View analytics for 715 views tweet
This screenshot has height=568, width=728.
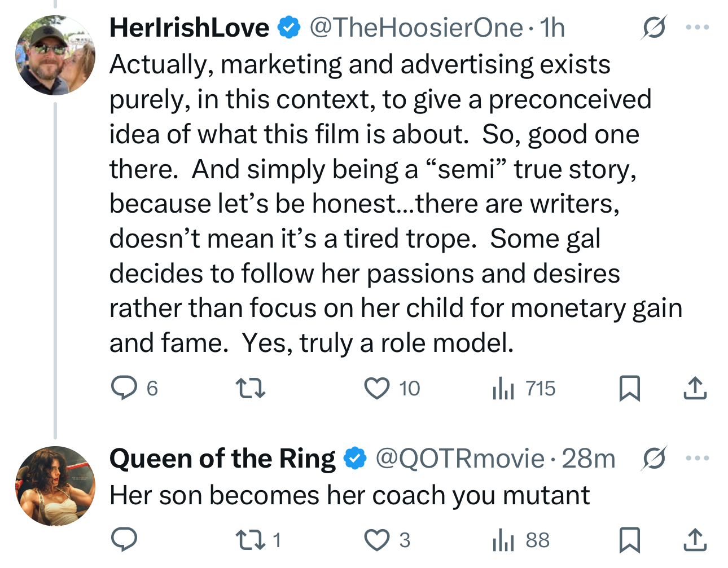(x=503, y=388)
